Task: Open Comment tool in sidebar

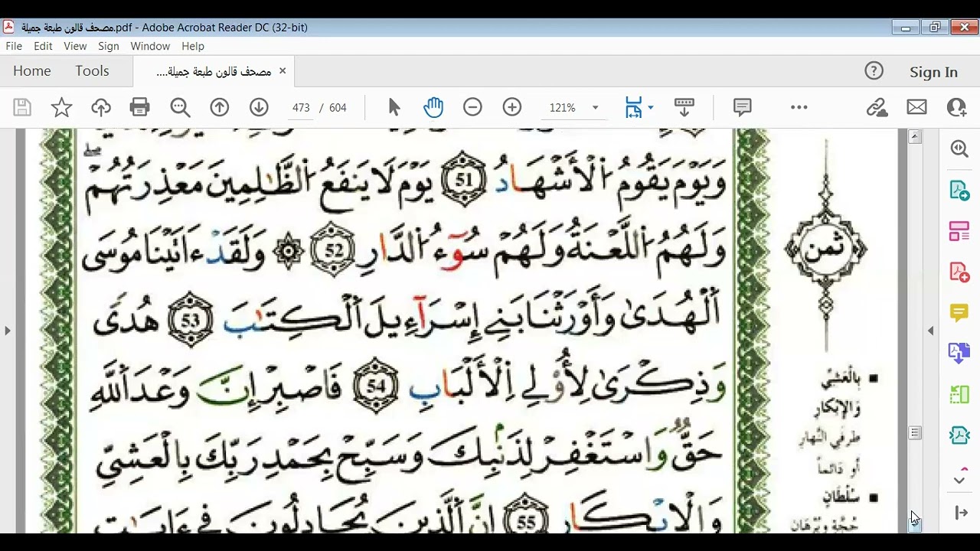Action: (x=959, y=312)
